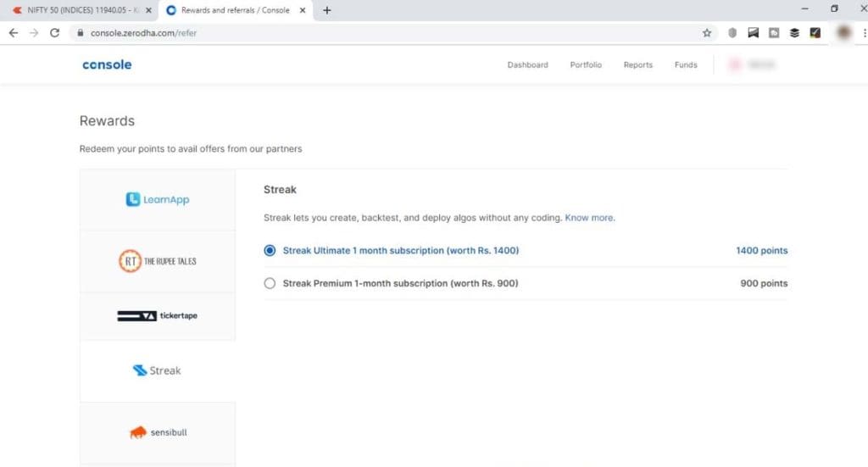Click the Streak section heading
The height and width of the screenshot is (467, 868).
[280, 190]
